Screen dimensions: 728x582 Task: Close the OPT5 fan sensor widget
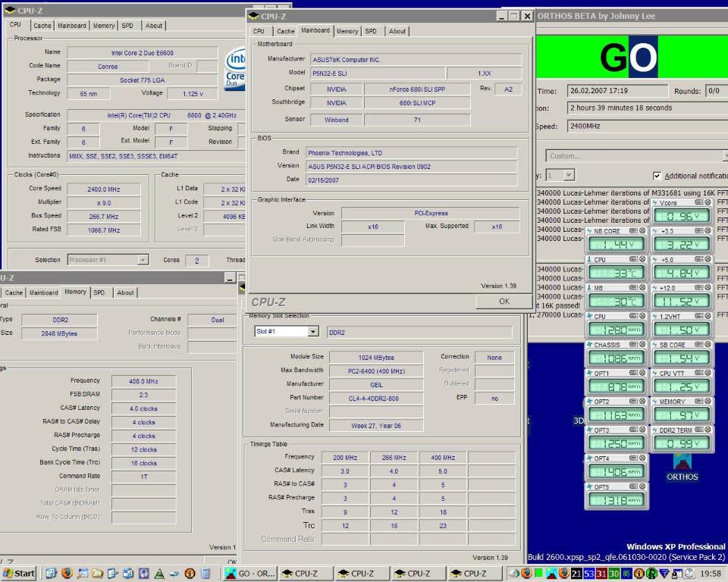pyautogui.click(x=642, y=487)
